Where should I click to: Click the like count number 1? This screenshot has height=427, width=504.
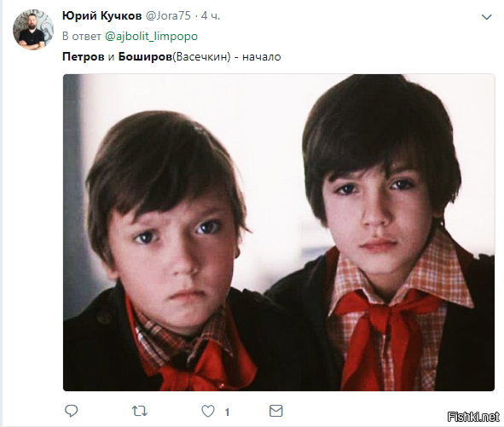coord(227,412)
